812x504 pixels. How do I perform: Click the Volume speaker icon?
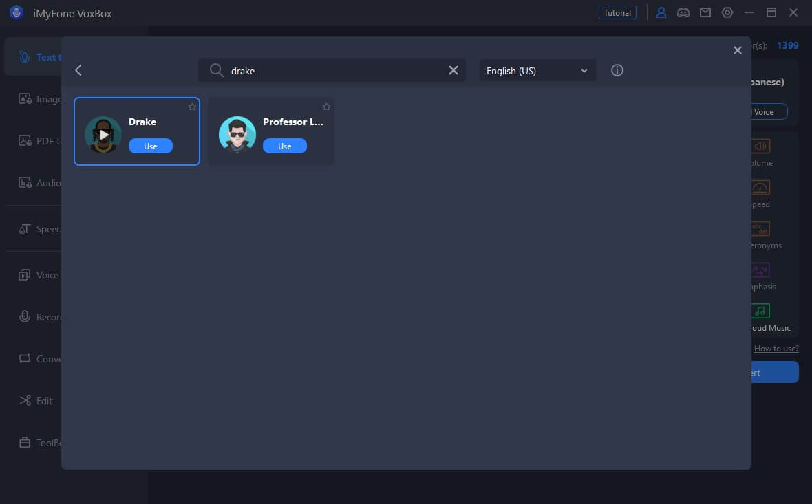coord(760,146)
